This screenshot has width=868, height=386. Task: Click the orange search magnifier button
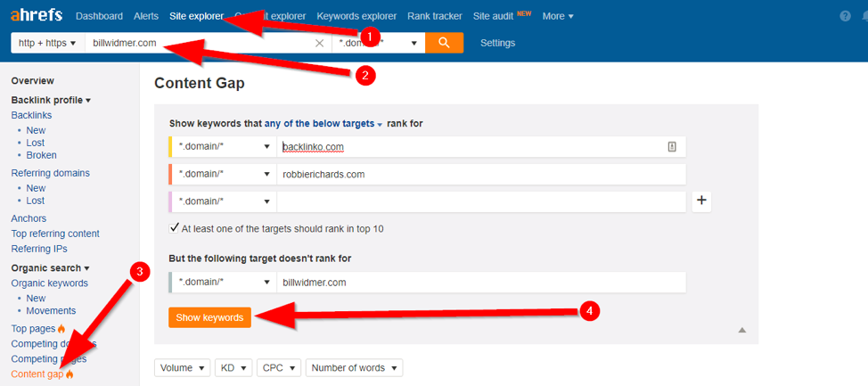[444, 43]
